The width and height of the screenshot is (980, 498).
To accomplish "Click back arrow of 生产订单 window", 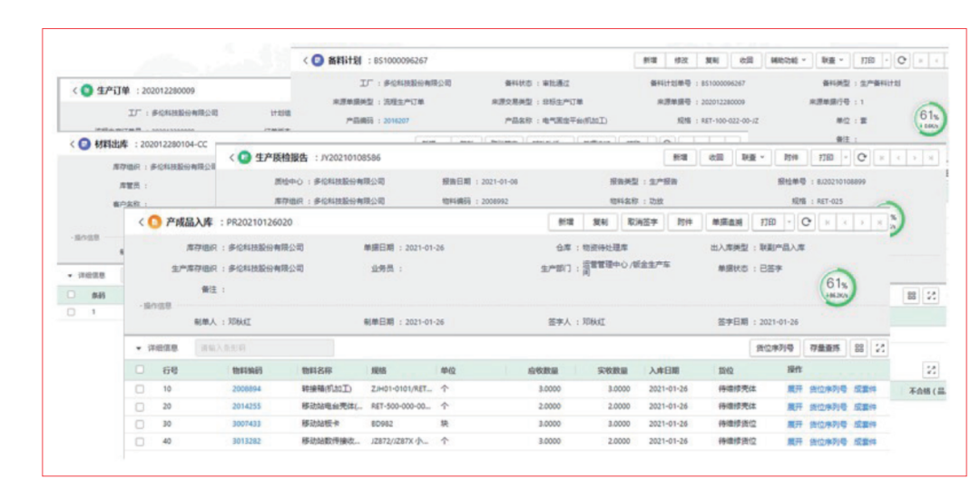I will tap(74, 91).
